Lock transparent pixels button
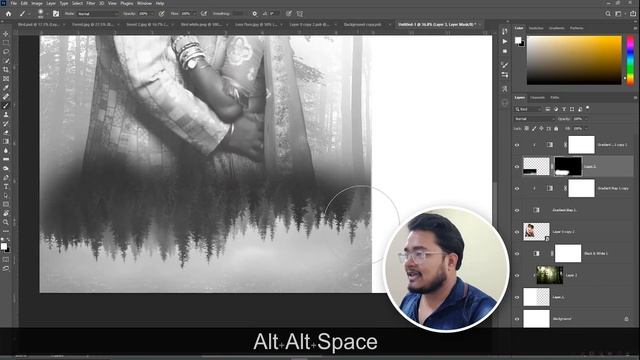 (x=527, y=129)
